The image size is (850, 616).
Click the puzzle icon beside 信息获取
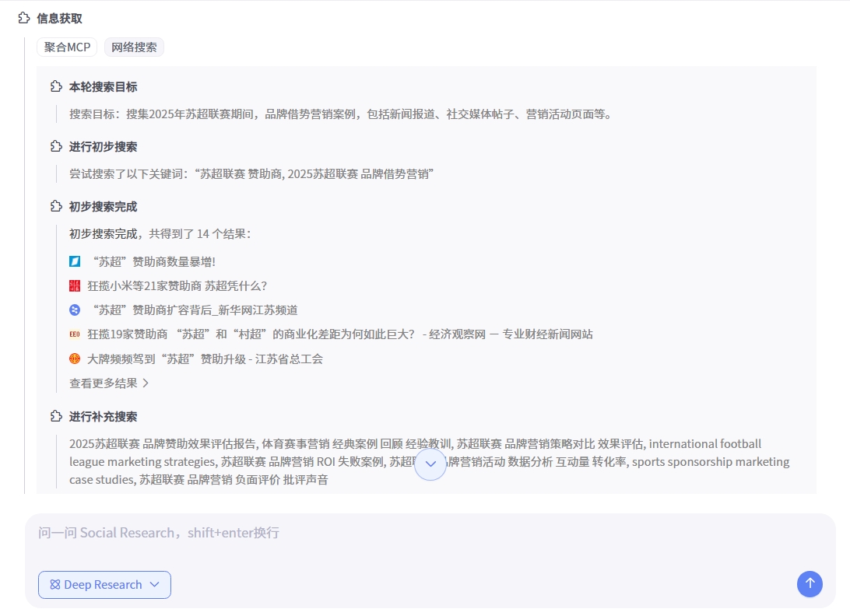(x=24, y=18)
